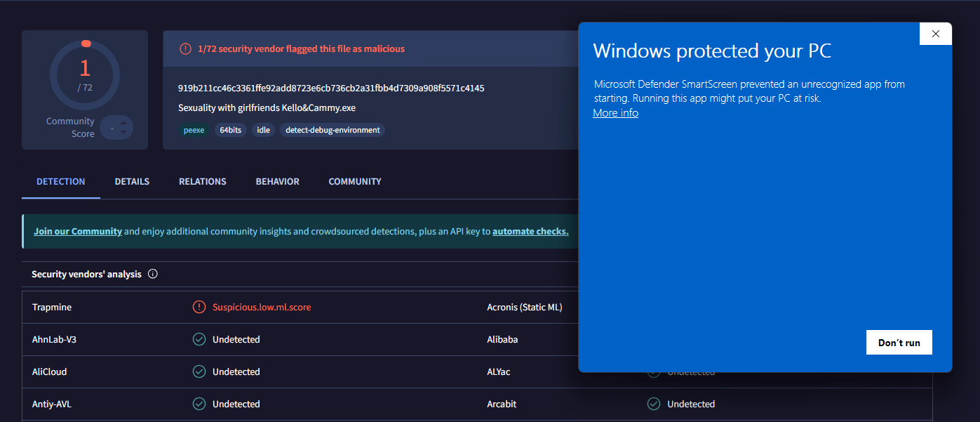Viewport: 980px width, 422px height.
Task: Click the Suspicious.low.ml.score result text
Action: pyautogui.click(x=262, y=307)
